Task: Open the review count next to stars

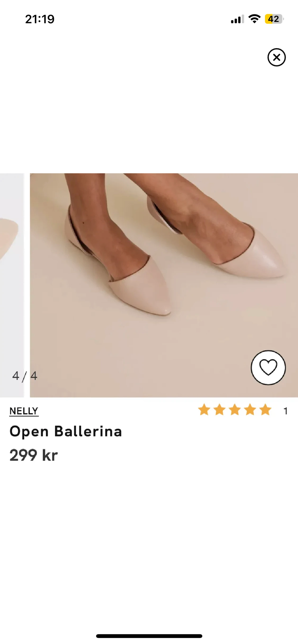Action: pyautogui.click(x=285, y=411)
